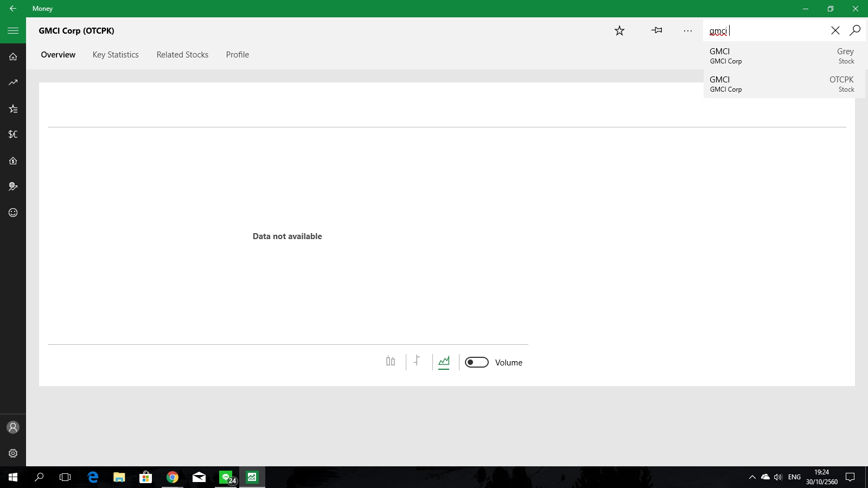Open the user account icon in sidebar
This screenshot has width=868, height=488.
(x=13, y=427)
